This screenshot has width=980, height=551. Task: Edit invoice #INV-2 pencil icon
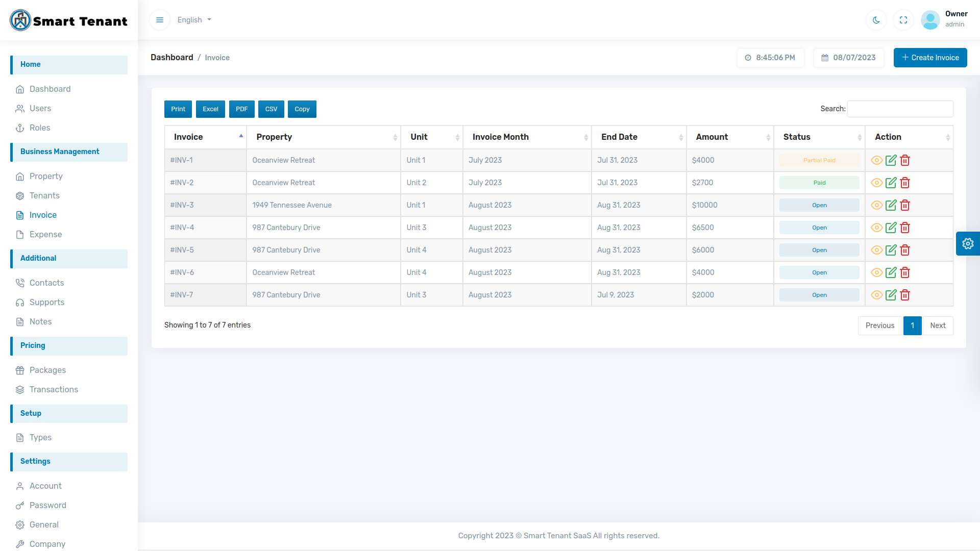click(891, 183)
